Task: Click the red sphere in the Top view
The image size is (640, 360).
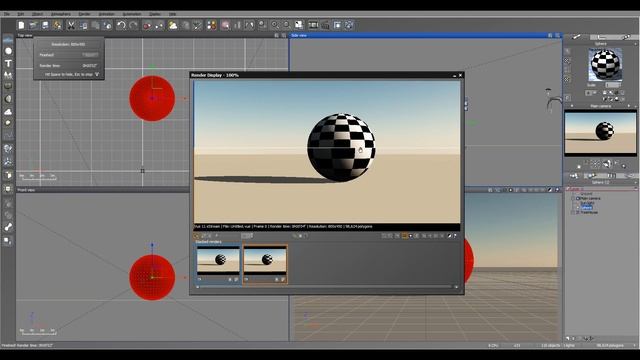Action: [152, 98]
